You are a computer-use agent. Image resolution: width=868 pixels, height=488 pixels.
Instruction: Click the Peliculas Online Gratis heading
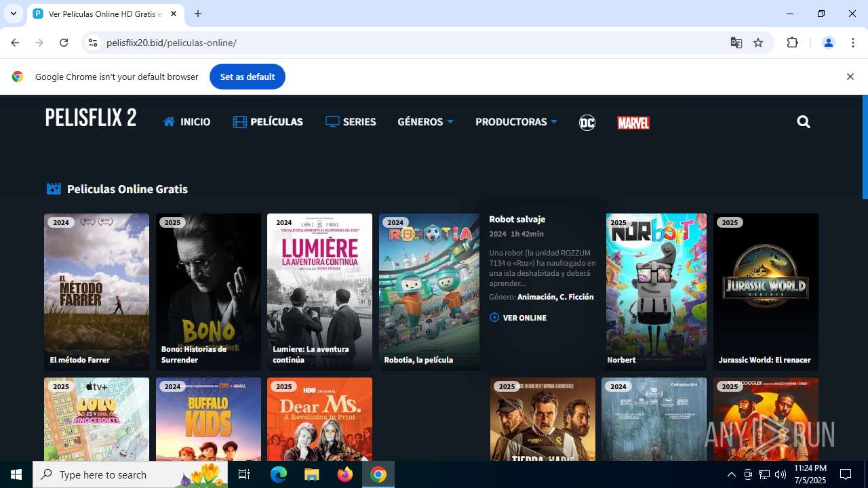(x=127, y=189)
